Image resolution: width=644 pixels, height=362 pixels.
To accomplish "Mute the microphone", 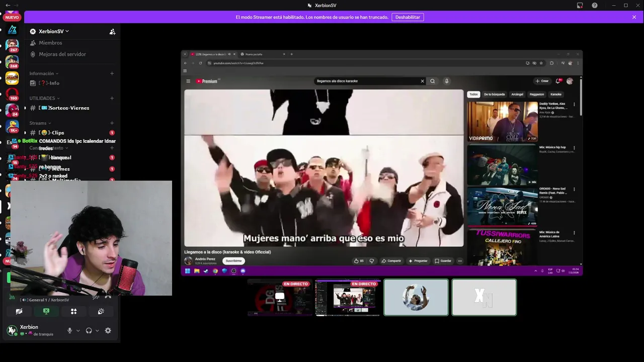I will coord(70,330).
